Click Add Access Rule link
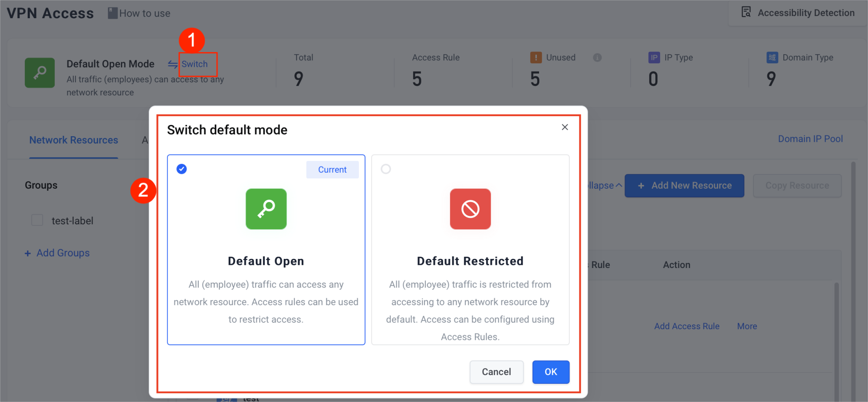 [x=687, y=326]
